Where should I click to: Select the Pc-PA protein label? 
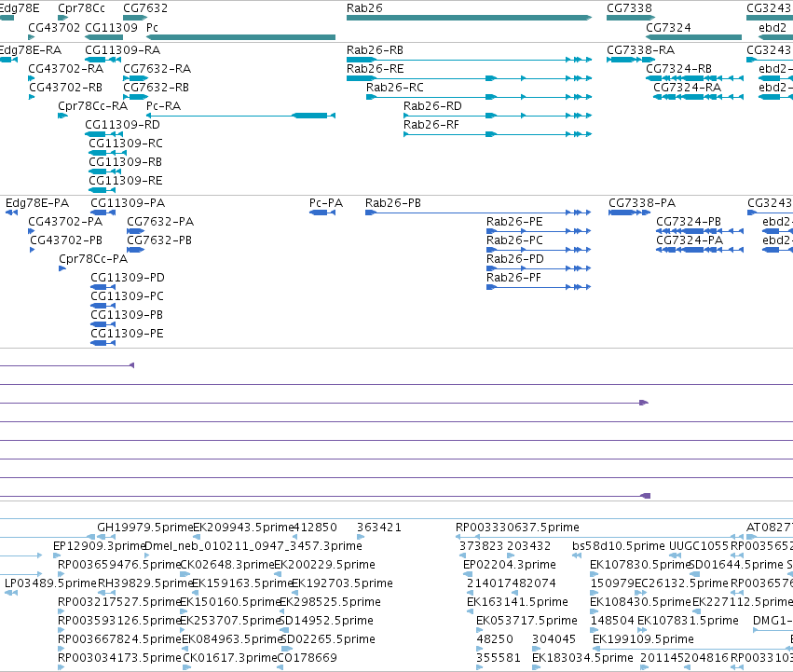(326, 203)
